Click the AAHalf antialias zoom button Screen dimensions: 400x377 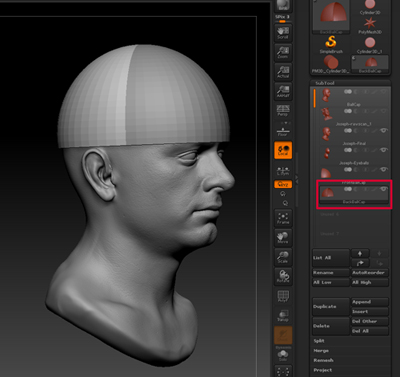(283, 91)
